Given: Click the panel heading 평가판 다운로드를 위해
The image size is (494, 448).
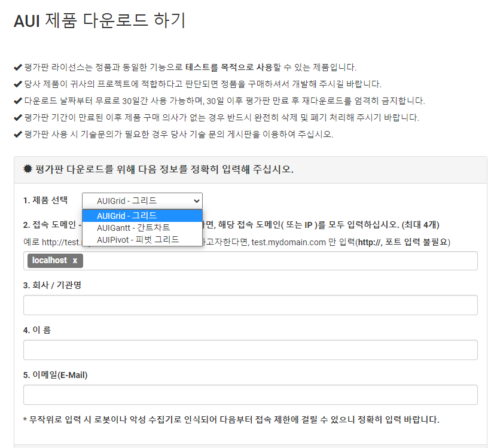Looking at the screenshot, I should [164, 169].
